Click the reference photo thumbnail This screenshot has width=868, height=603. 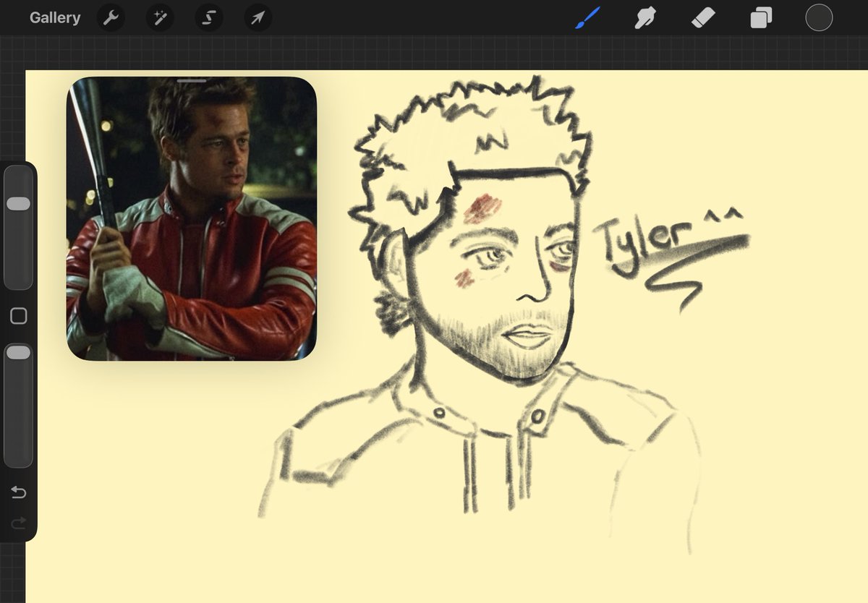(192, 218)
